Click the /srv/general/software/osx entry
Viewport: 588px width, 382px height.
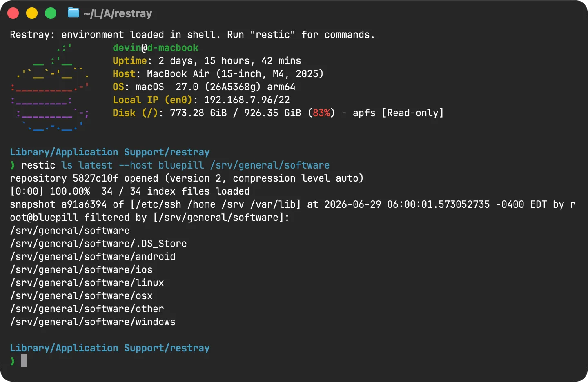pos(81,296)
